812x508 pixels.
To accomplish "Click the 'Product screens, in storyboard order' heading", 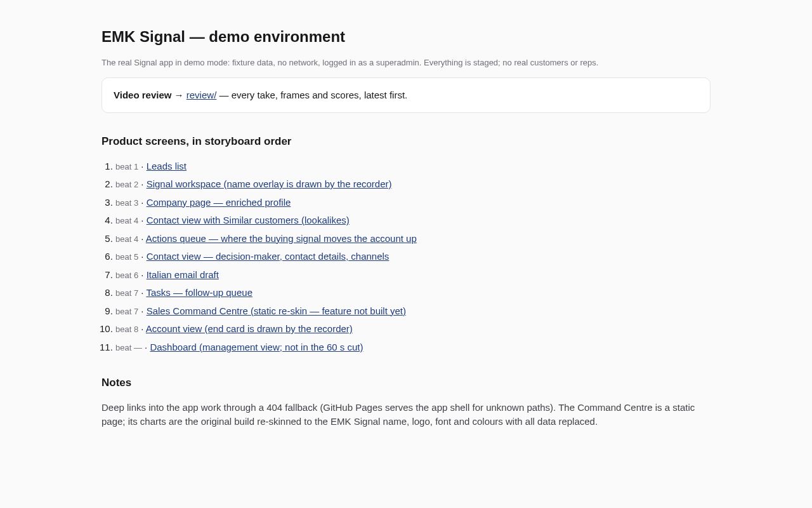I will tap(197, 142).
